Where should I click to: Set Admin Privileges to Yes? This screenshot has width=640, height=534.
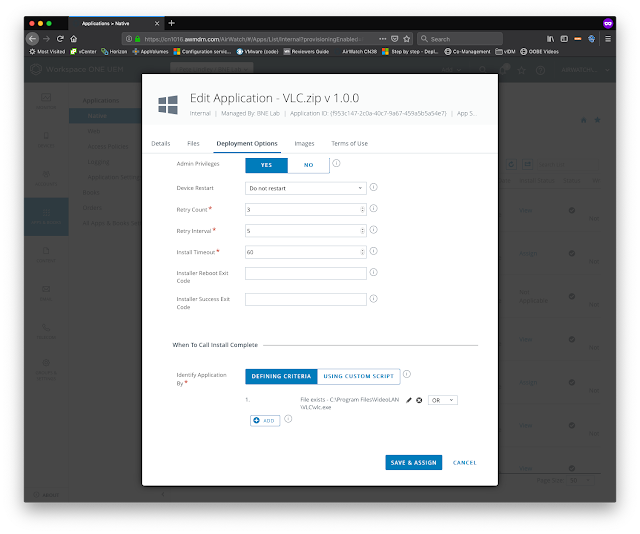[267, 165]
